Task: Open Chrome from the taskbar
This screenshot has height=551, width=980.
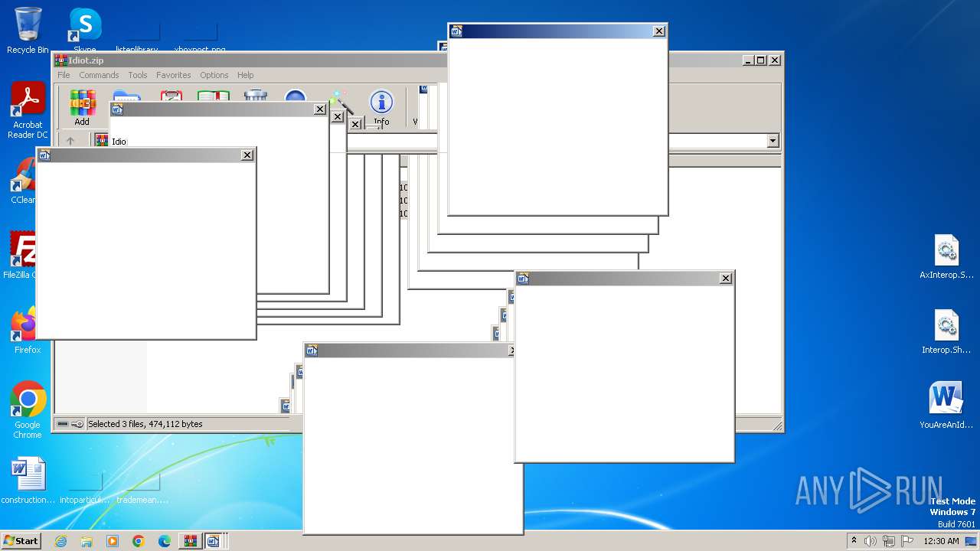Action: (x=139, y=541)
